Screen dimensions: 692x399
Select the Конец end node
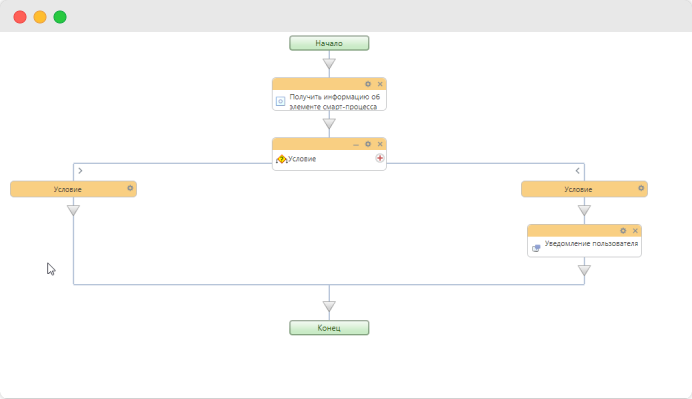point(329,328)
